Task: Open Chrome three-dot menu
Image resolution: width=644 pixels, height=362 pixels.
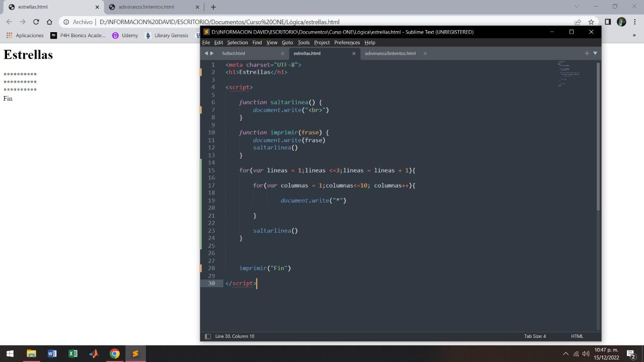Action: click(634, 22)
